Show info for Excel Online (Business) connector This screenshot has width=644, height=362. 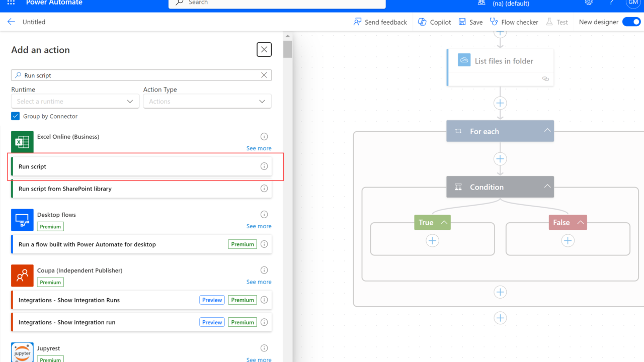click(x=264, y=137)
